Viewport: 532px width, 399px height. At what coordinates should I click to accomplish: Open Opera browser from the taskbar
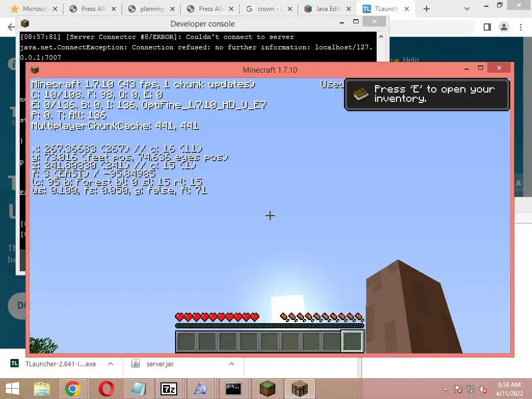click(107, 389)
